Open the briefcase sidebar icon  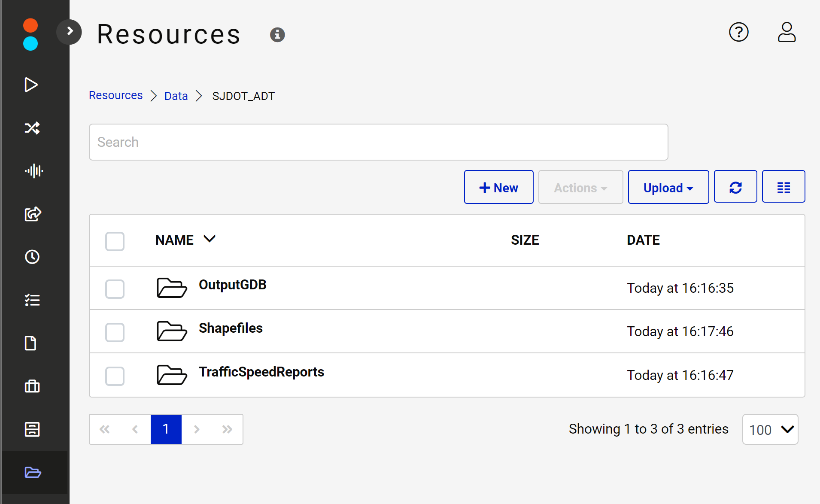click(x=32, y=386)
